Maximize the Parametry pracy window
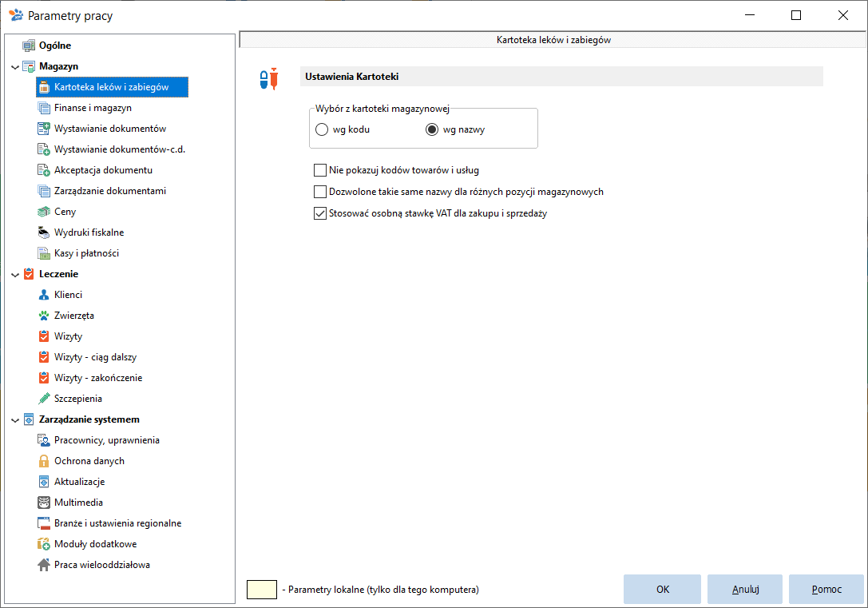This screenshot has width=868, height=608. tap(796, 15)
